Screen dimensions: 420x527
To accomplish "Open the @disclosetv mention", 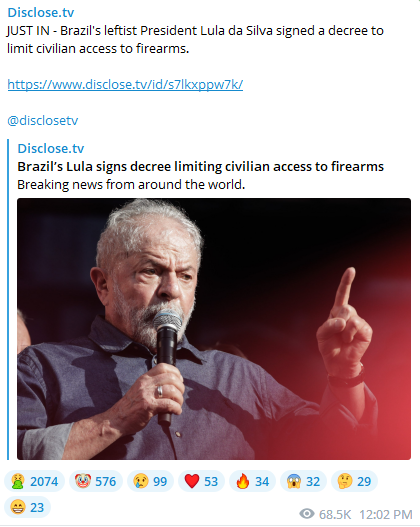I will tap(43, 120).
